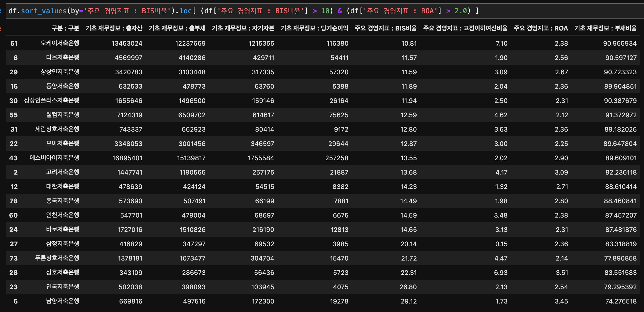Click row index 51 in the table
Viewport: 644px width, 312px height.
tap(14, 43)
